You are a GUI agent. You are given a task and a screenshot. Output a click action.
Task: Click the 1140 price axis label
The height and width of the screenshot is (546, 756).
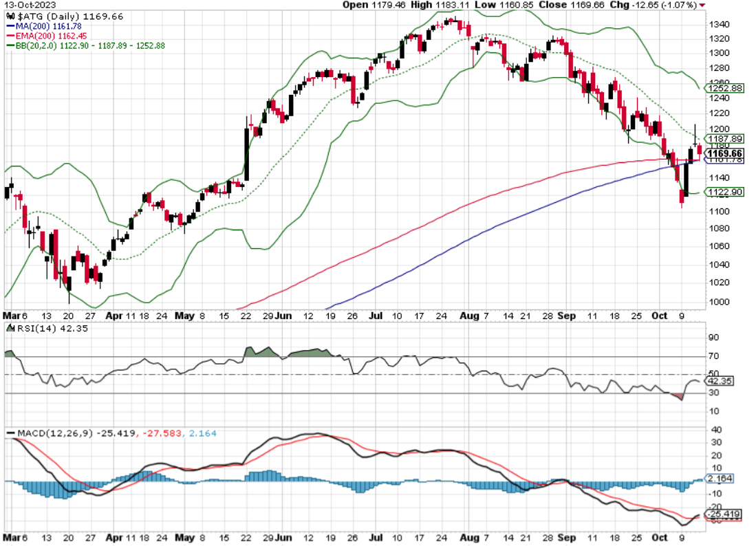pyautogui.click(x=719, y=178)
